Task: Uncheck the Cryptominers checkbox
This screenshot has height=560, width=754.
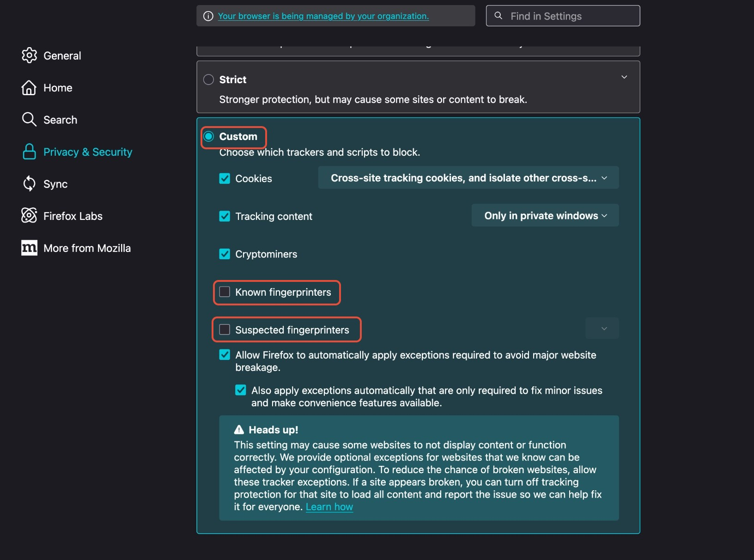Action: pos(225,254)
